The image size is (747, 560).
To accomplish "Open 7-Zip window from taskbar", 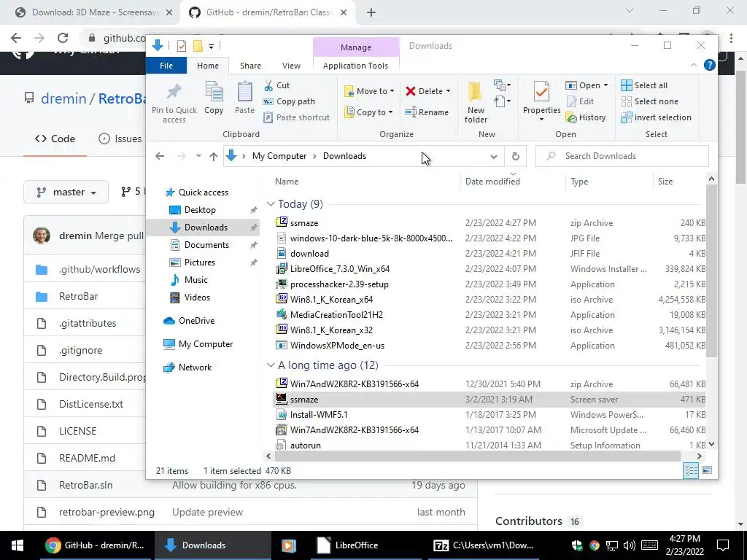I will (x=484, y=545).
